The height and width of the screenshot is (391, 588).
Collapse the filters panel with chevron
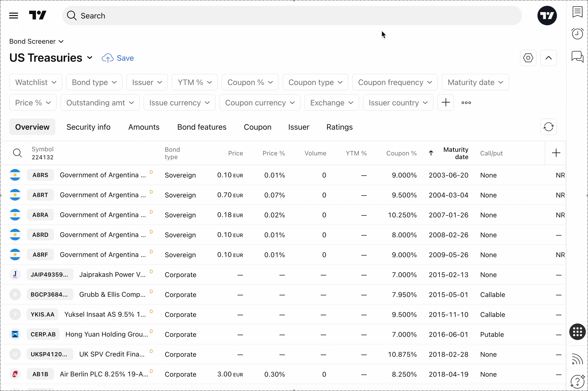[x=548, y=58]
